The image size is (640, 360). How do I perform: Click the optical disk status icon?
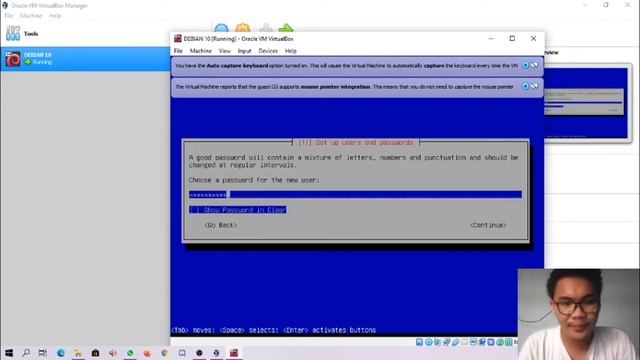(429, 342)
